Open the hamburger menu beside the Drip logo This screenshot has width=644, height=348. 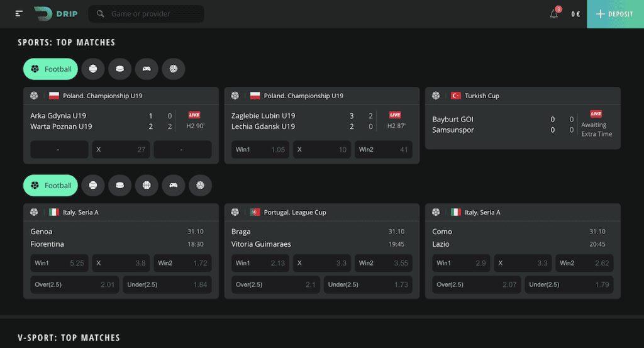[19, 14]
